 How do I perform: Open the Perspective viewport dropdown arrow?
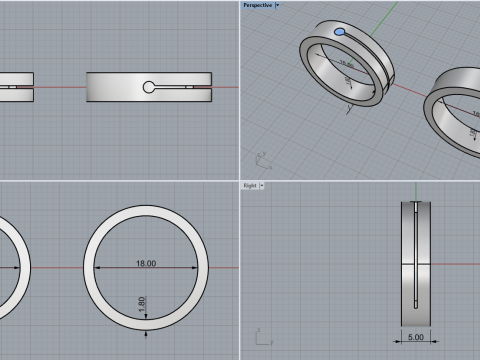(277, 5)
